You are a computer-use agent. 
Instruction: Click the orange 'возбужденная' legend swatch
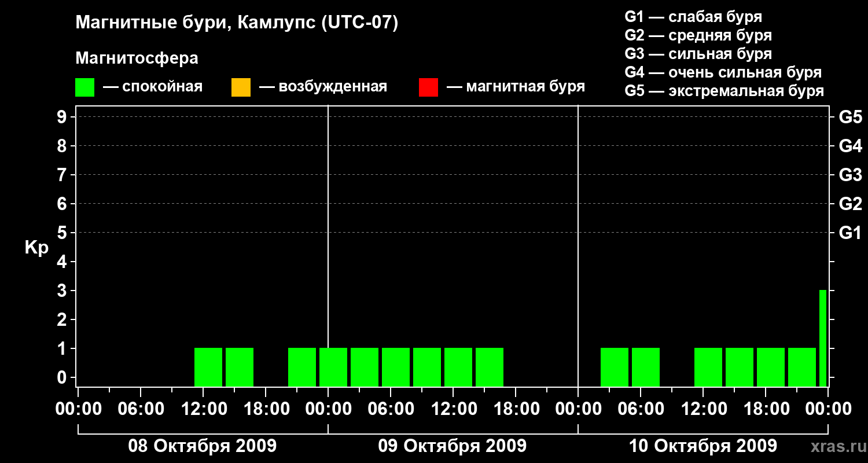pyautogui.click(x=241, y=87)
